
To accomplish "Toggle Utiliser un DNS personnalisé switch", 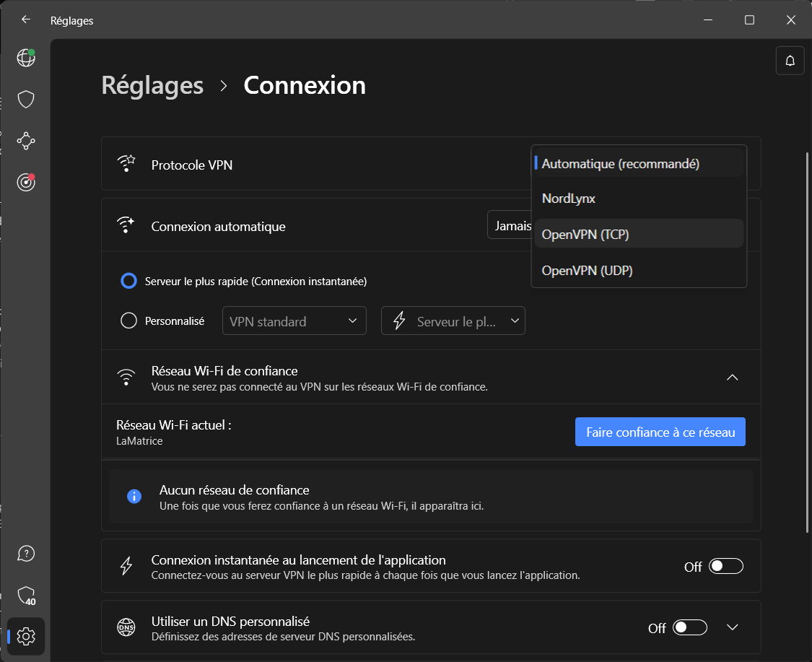I will pyautogui.click(x=690, y=627).
